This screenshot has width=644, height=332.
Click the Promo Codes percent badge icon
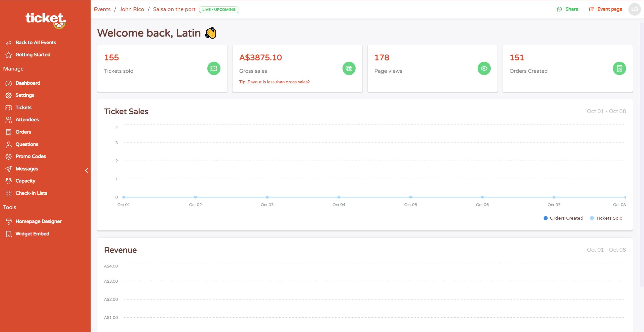9,157
